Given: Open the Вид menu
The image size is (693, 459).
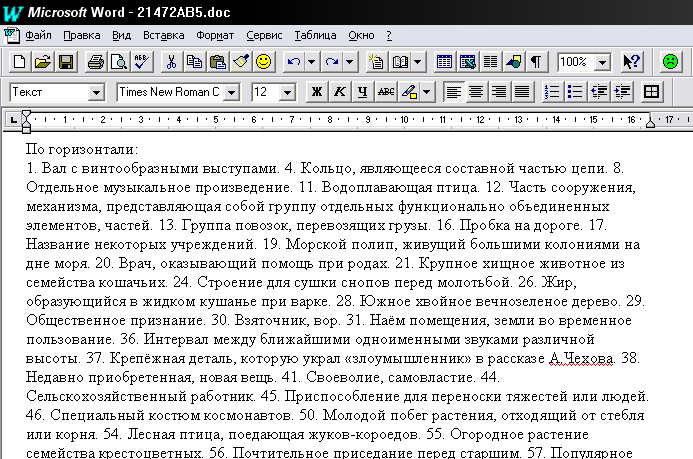Looking at the screenshot, I should click(122, 35).
